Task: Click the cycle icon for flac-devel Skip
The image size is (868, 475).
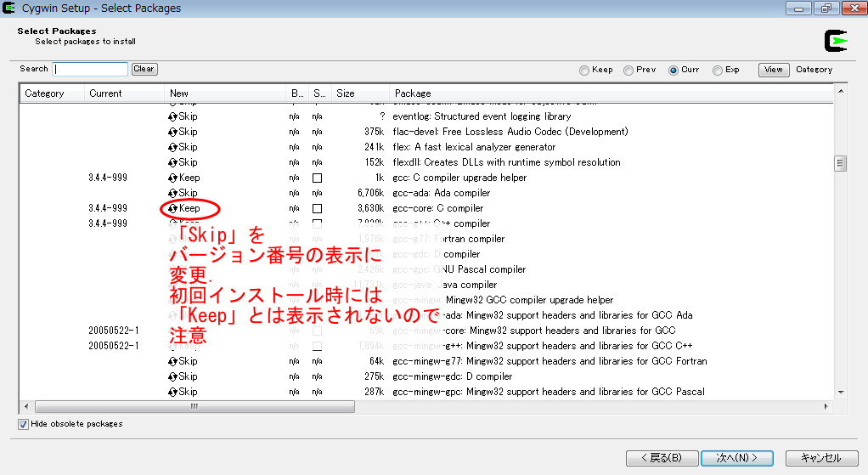Action: (172, 133)
